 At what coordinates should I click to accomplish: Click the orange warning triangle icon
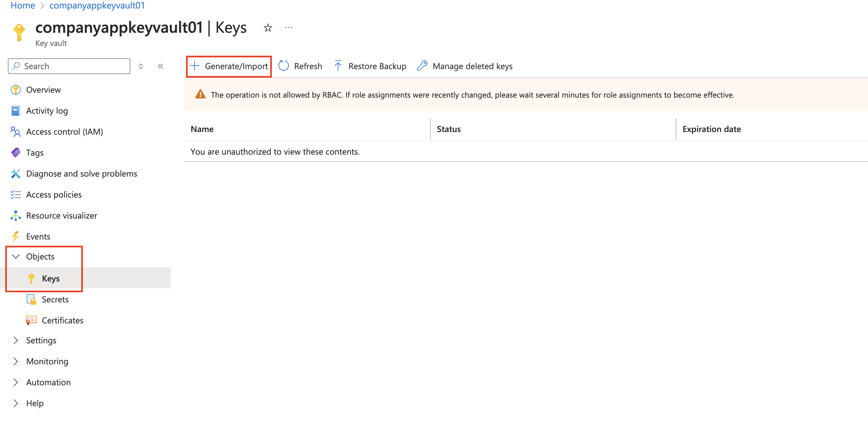200,94
